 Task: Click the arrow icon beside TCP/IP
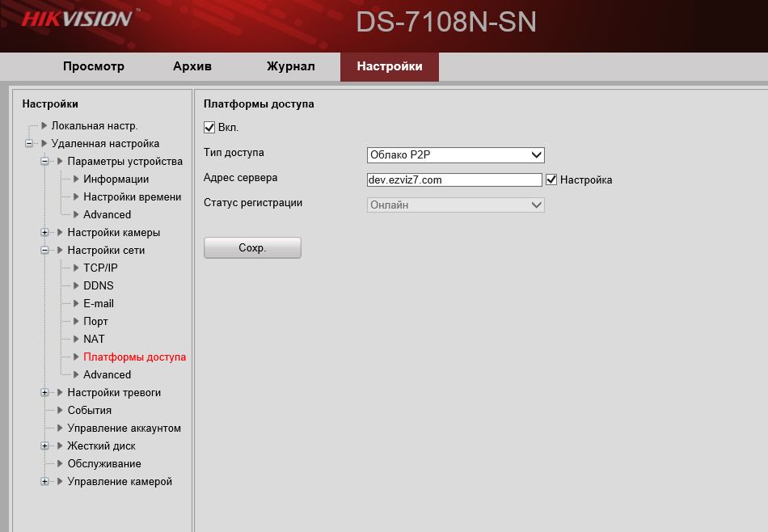[x=76, y=268]
